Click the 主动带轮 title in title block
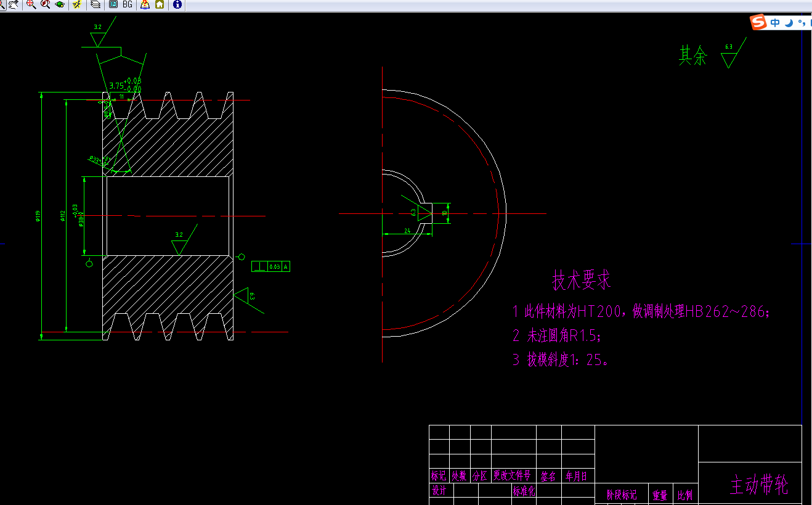 point(758,485)
